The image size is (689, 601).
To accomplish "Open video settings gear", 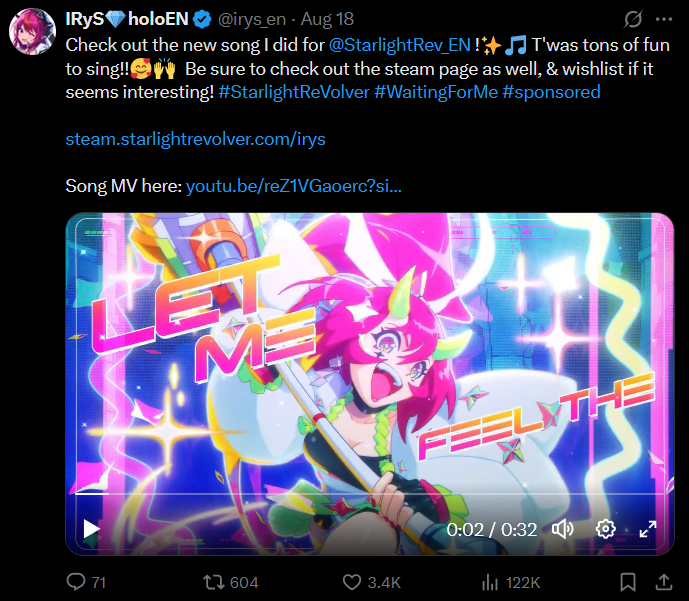I will pyautogui.click(x=605, y=529).
